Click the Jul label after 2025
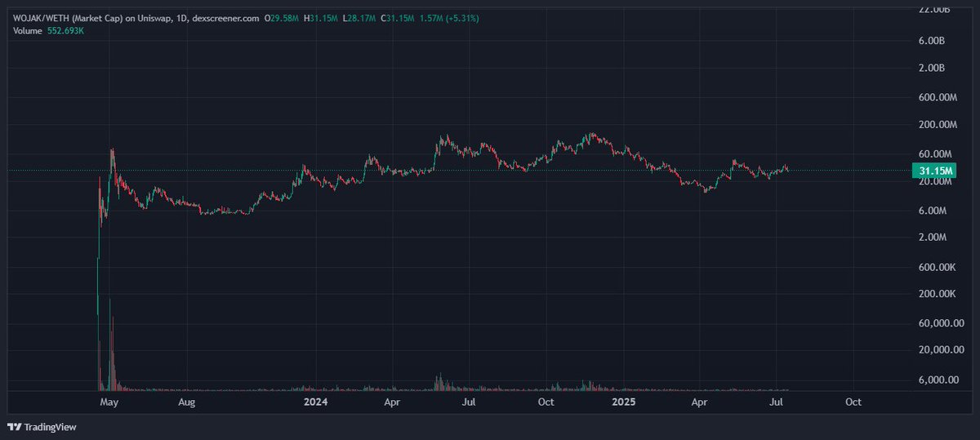This screenshot has width=980, height=440. point(777,402)
